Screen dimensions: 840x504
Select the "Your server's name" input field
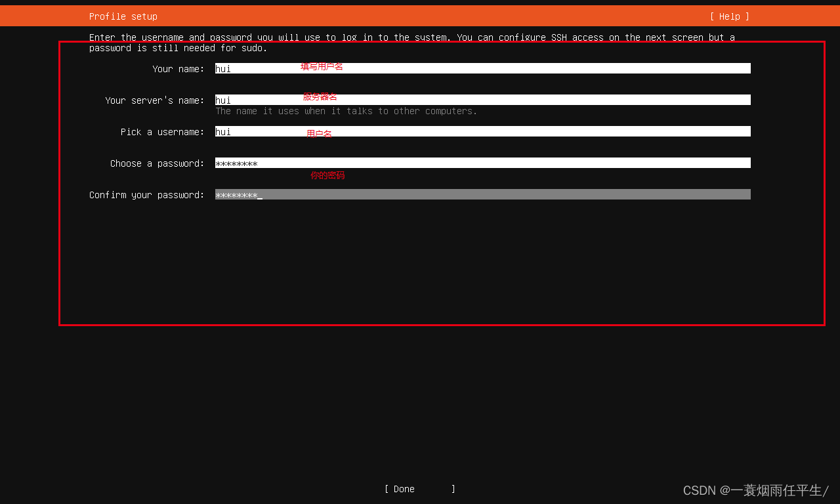pyautogui.click(x=483, y=100)
